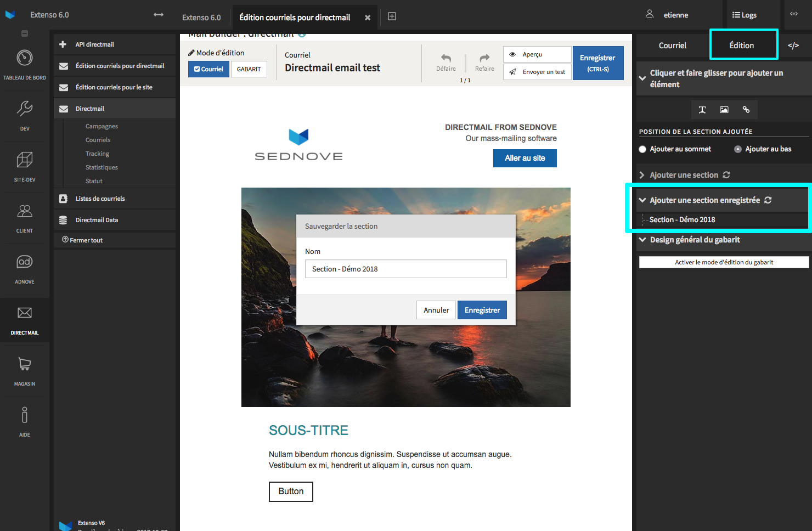Select the link element tool icon

(746, 110)
